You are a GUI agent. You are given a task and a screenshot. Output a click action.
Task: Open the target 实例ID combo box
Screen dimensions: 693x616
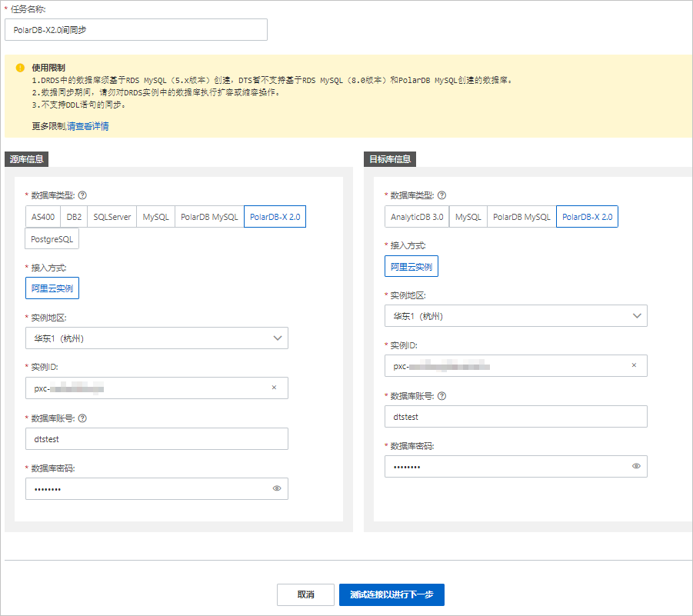pos(516,365)
